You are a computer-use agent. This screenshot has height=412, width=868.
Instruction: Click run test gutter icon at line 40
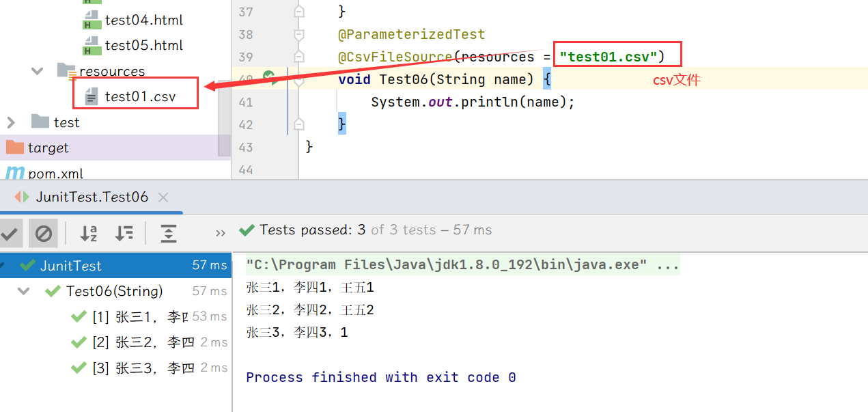coord(270,79)
